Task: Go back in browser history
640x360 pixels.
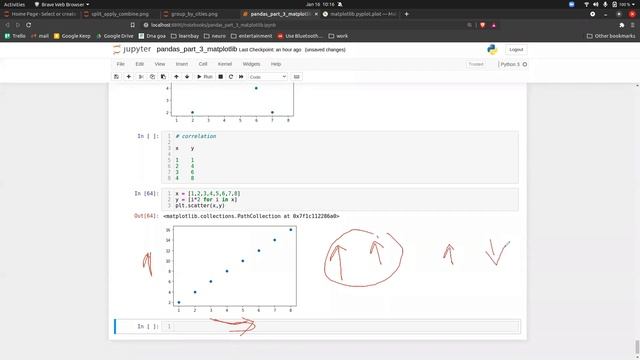Action: click(x=7, y=25)
